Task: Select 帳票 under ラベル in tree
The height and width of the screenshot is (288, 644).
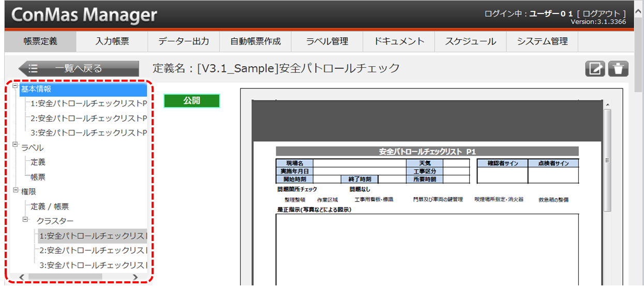Action: point(38,177)
